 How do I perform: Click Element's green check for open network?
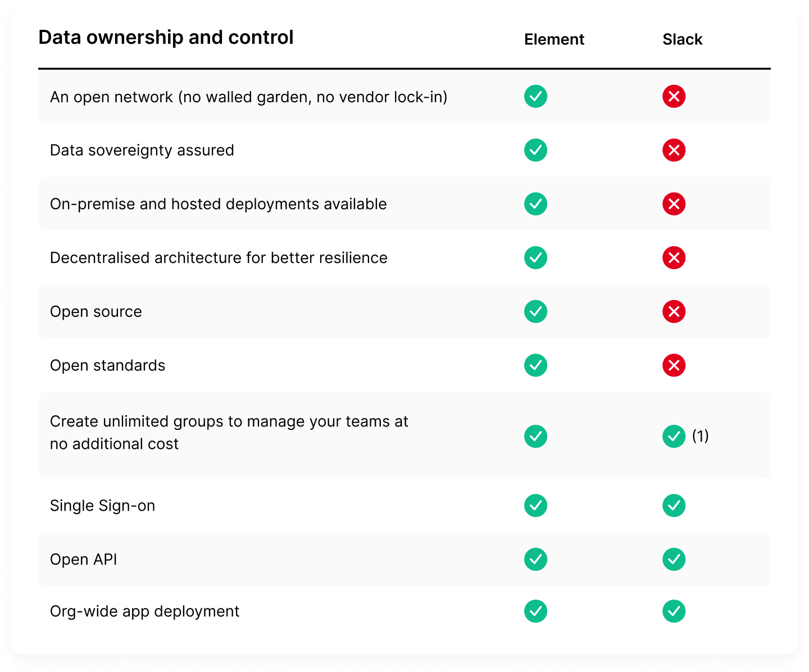[535, 97]
